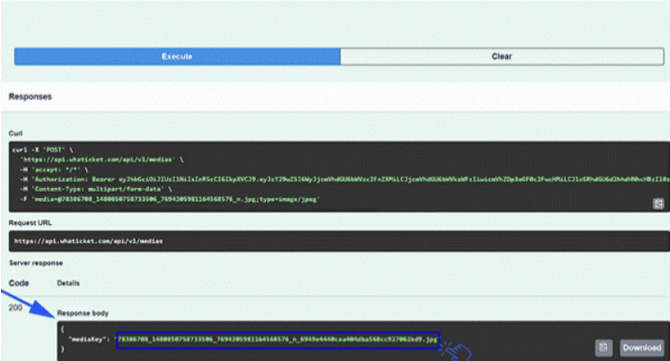
Task: Select the highlighted mediaKey filename value
Action: pos(278,340)
